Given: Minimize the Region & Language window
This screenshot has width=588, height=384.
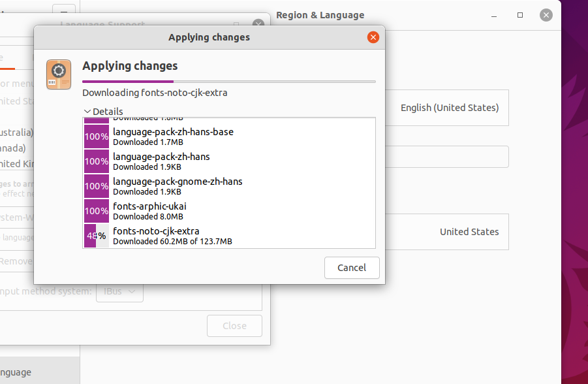Looking at the screenshot, I should 494,16.
